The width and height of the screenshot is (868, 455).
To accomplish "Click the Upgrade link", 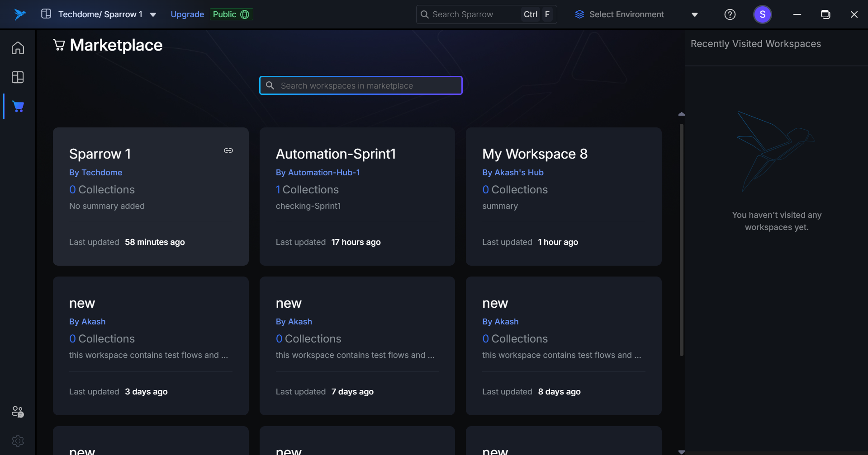I will point(187,14).
